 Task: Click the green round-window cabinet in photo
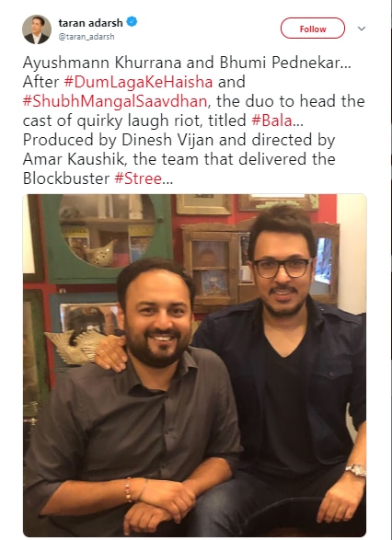pos(105,237)
